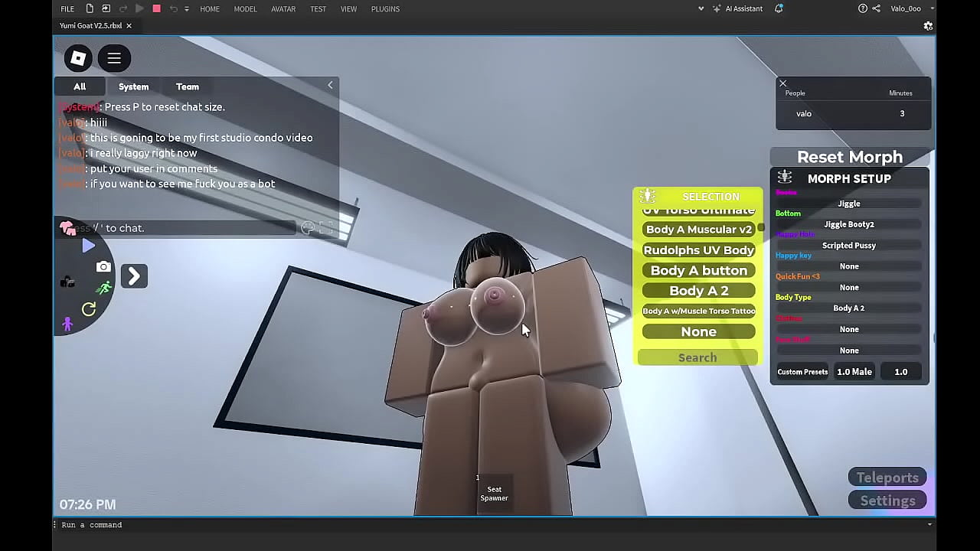Click the green refresh arrow icon

point(89,308)
